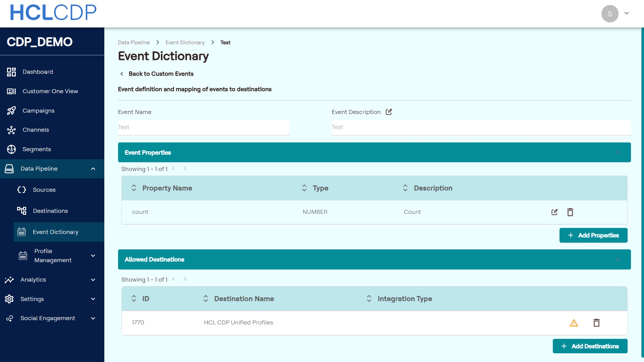Delete the count property
The height and width of the screenshot is (362, 644).
tap(570, 212)
